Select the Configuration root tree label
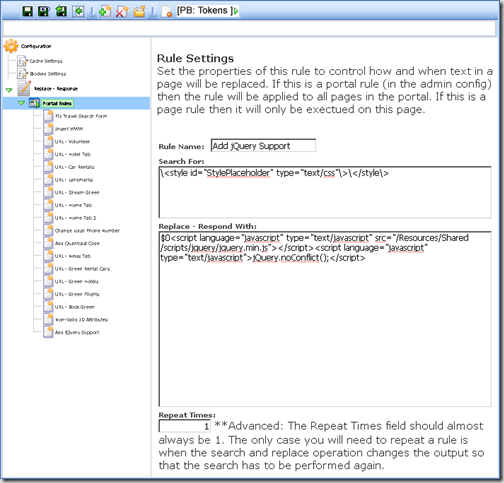 coord(36,46)
